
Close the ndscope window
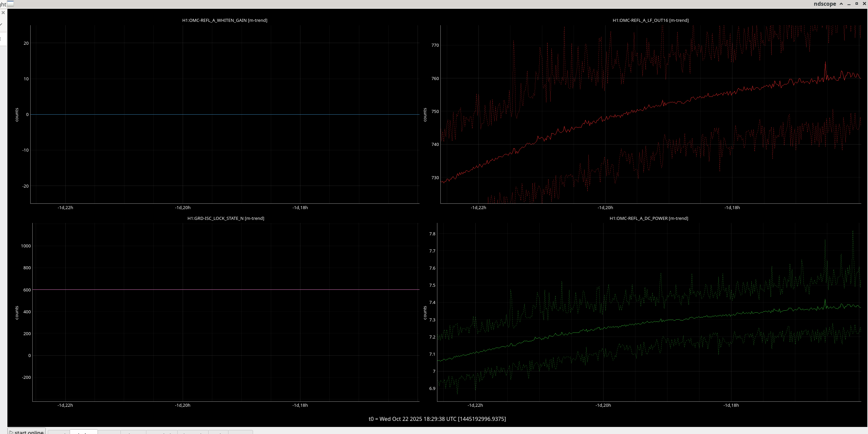click(864, 4)
